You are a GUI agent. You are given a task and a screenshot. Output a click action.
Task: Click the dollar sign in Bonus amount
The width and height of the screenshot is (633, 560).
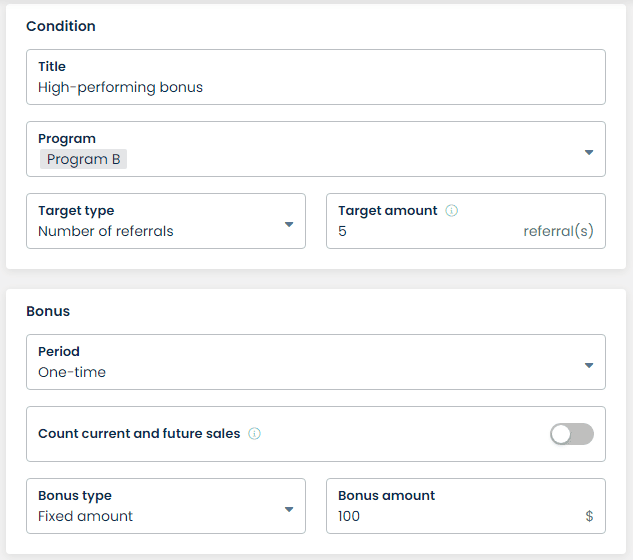coord(589,517)
